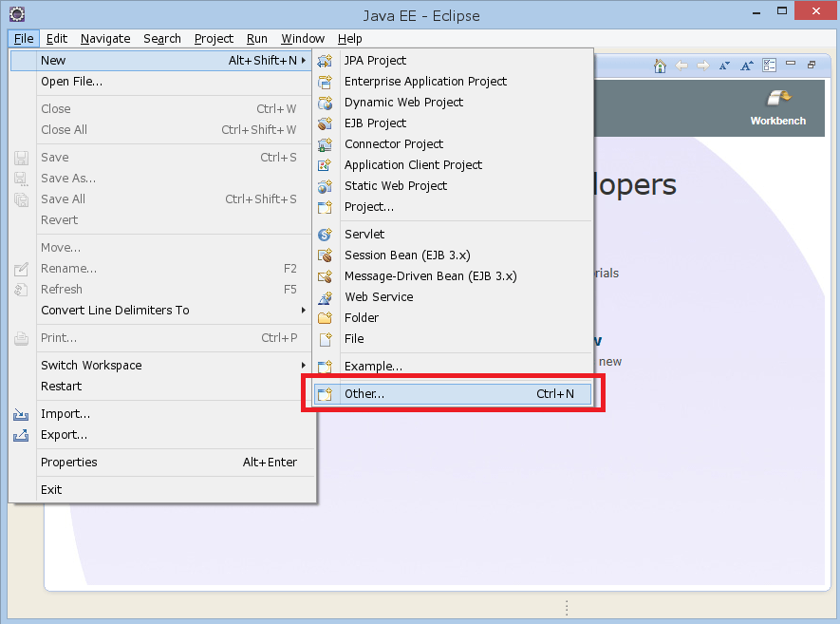Minimize the Welcome view panel
The width and height of the screenshot is (840, 624).
click(x=791, y=64)
